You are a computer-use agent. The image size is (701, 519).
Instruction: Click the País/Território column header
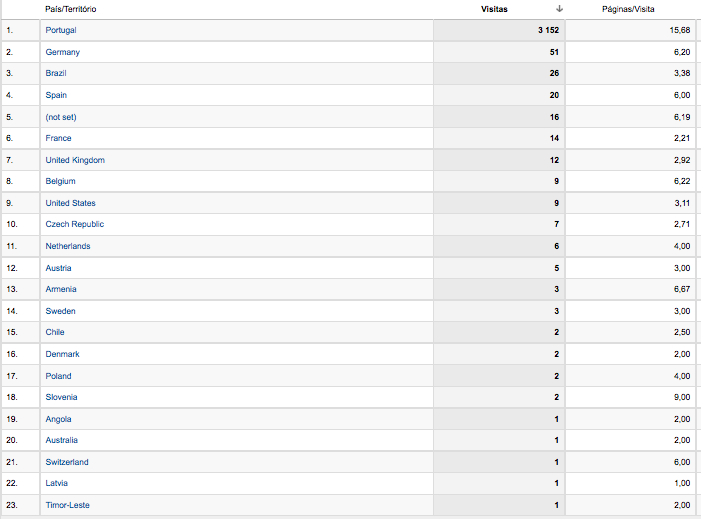(71, 9)
